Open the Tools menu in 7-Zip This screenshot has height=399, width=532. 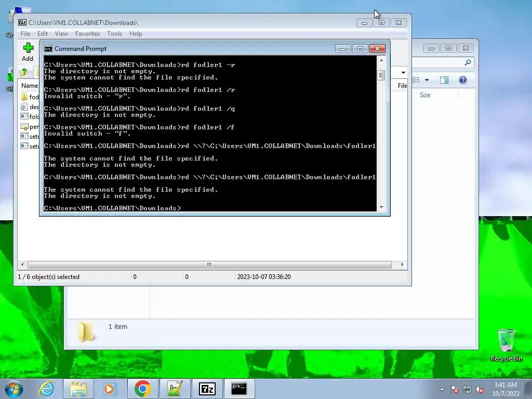click(114, 34)
